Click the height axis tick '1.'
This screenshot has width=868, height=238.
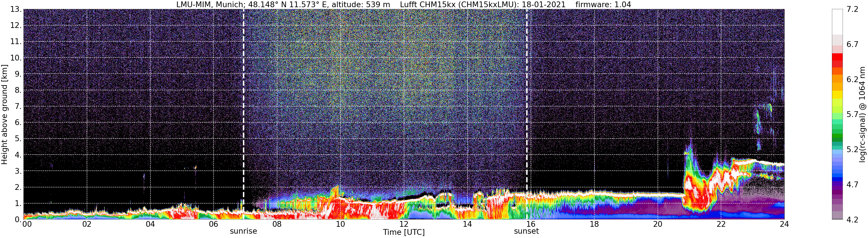click(18, 203)
